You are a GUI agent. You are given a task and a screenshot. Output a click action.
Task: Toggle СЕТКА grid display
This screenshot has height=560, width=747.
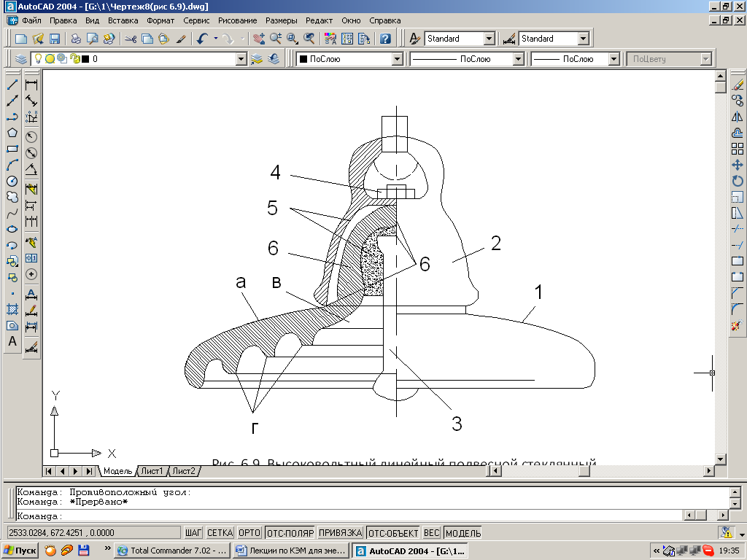[220, 533]
